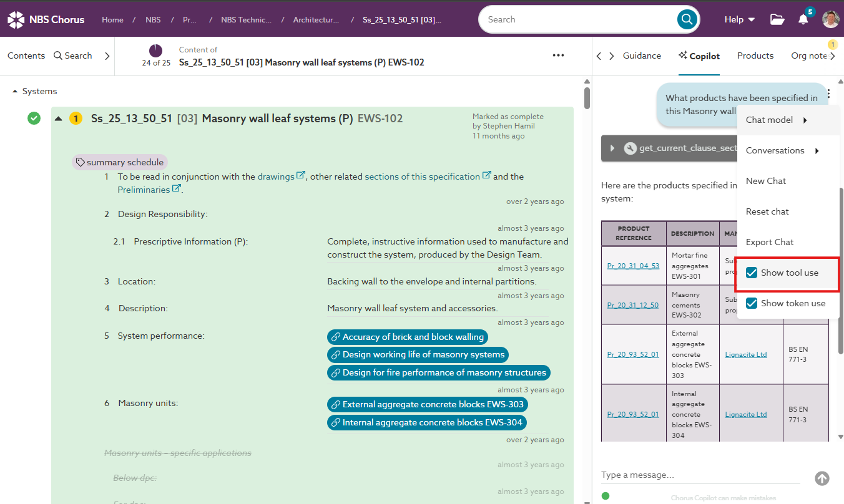Click external link icon beside drawings
Viewport: 844px width, 504px height.
[x=301, y=176]
